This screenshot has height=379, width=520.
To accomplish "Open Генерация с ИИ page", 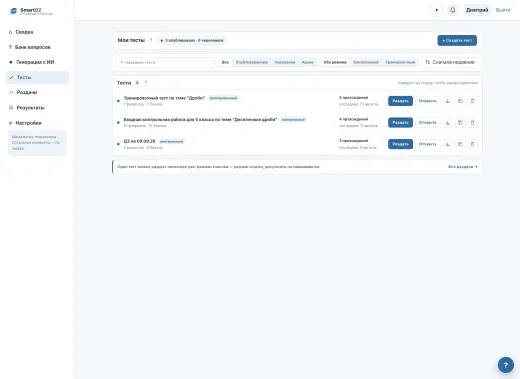I will [x=37, y=62].
